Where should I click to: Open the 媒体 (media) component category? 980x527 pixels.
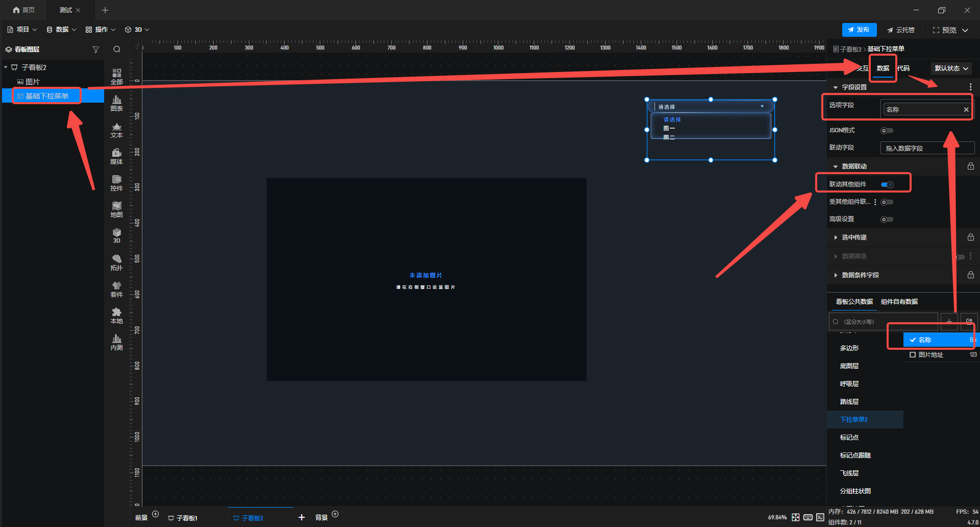tap(116, 156)
